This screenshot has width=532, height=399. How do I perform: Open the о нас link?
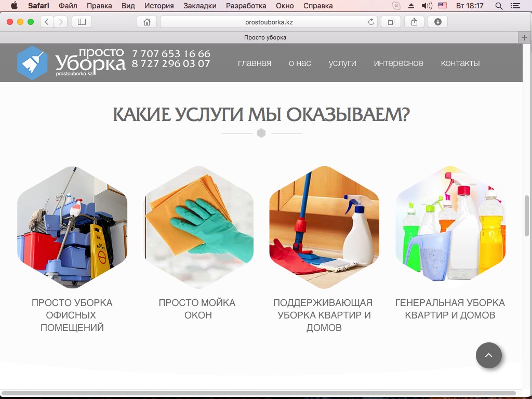300,63
